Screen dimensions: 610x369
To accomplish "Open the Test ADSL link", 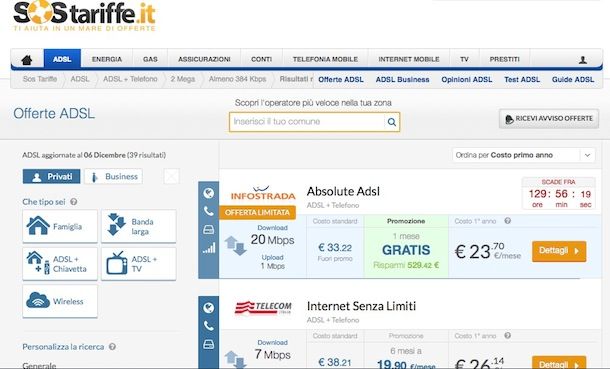I will pyautogui.click(x=522, y=79).
